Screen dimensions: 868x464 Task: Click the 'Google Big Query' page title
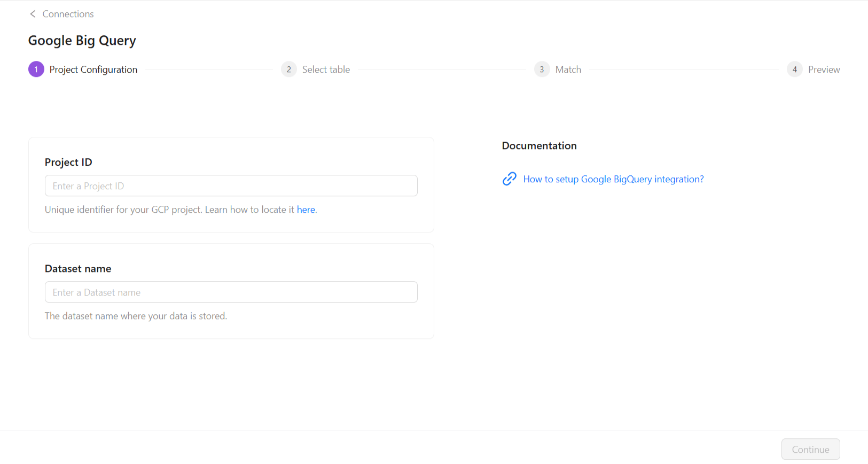pos(82,41)
